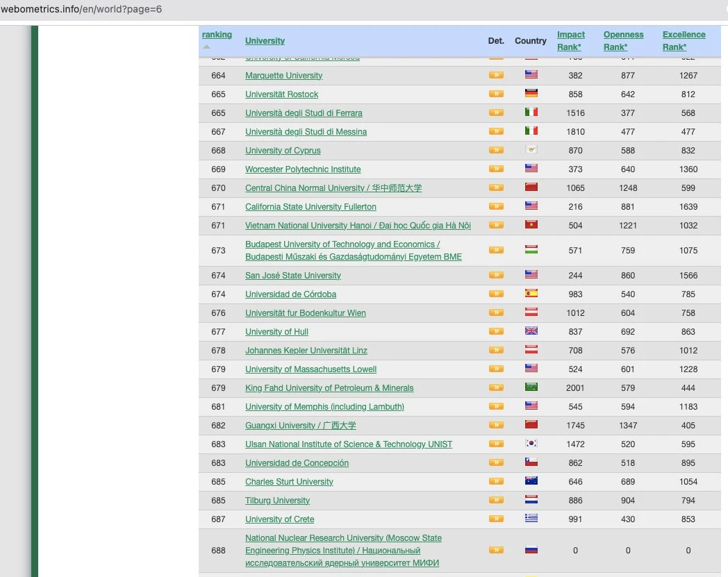
Task: Open Vietnam National University Hanoi link
Action: click(358, 226)
